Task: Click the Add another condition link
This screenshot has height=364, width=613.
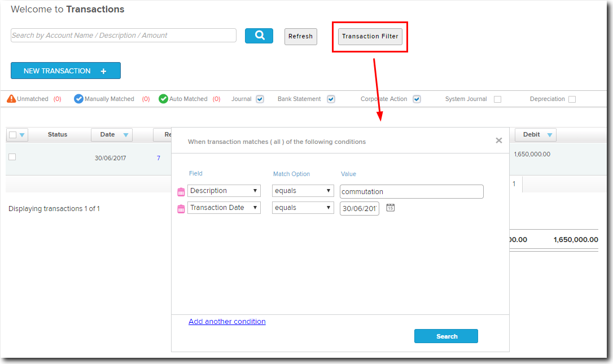Action: [x=227, y=322]
